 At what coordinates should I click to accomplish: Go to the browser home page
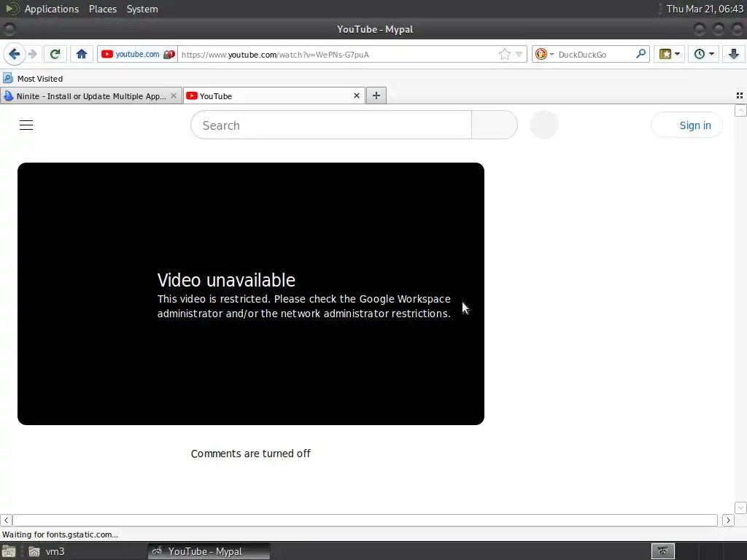[82, 54]
